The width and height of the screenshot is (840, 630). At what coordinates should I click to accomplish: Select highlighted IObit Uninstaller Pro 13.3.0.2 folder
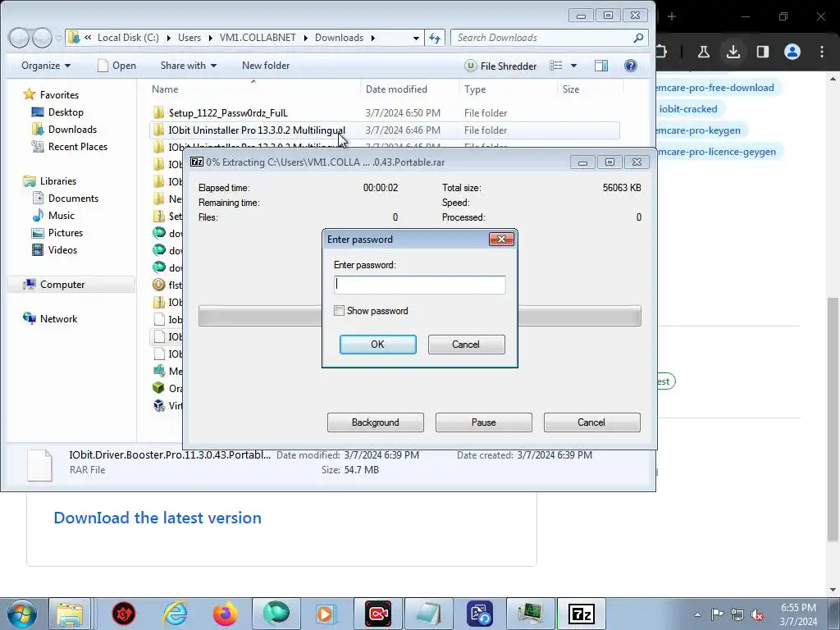pos(384,130)
